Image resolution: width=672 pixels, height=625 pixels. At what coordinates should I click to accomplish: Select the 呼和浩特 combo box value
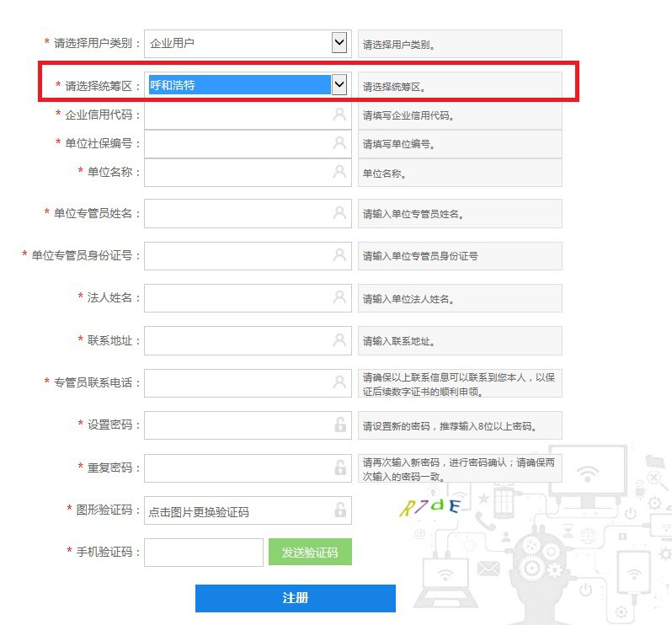238,85
